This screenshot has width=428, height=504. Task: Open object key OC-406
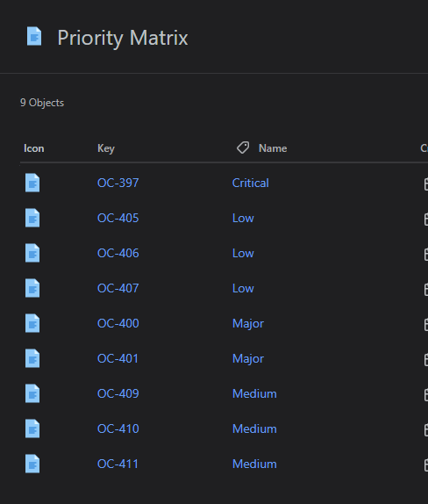(118, 253)
